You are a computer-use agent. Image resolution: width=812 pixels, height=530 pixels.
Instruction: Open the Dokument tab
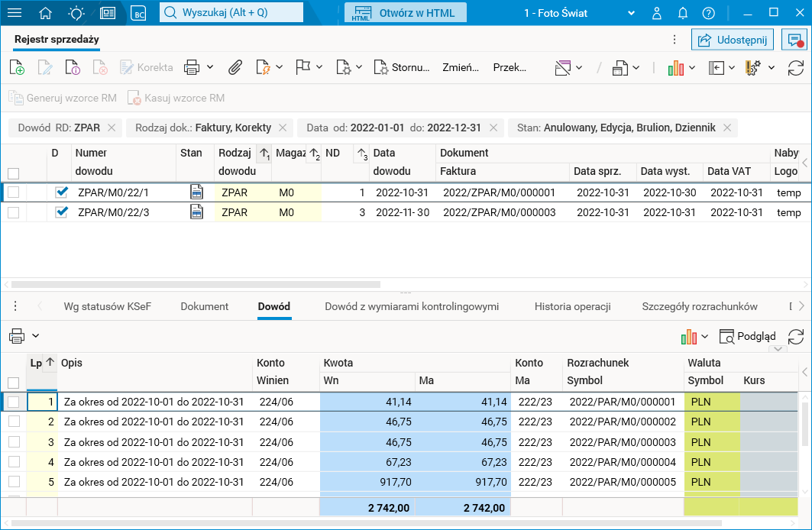[x=204, y=307]
